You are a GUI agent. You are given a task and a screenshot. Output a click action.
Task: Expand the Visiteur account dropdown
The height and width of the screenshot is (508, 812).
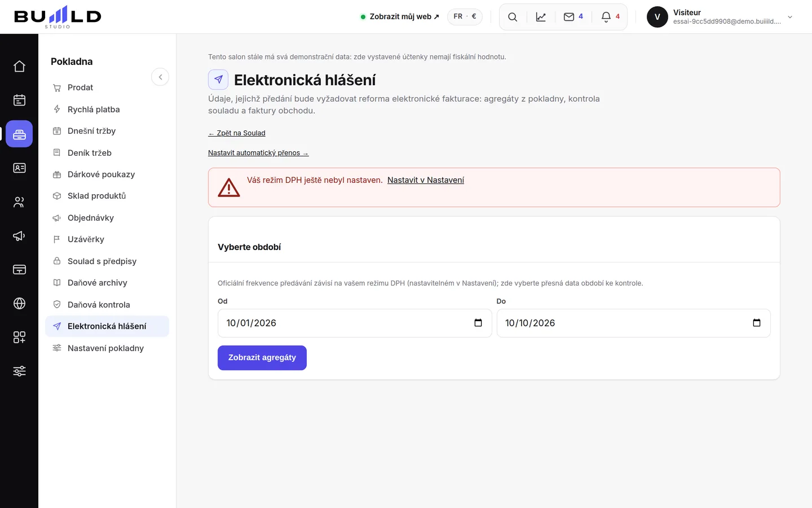pos(790,17)
